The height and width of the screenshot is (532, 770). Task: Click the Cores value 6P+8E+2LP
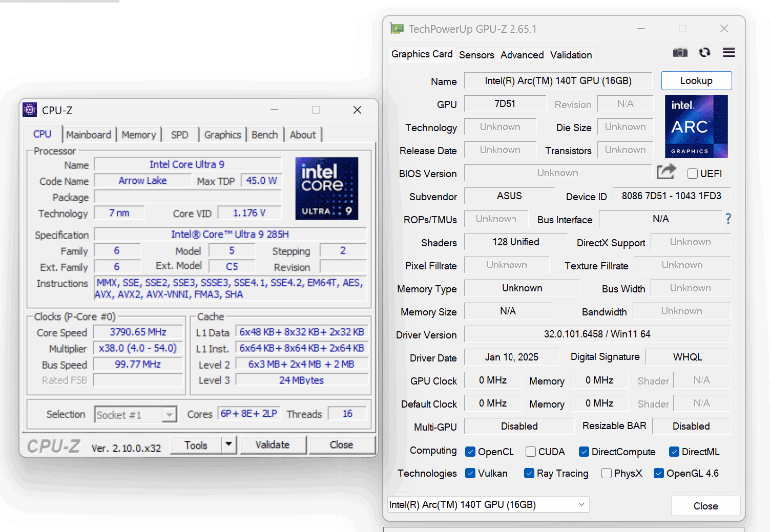click(x=249, y=413)
